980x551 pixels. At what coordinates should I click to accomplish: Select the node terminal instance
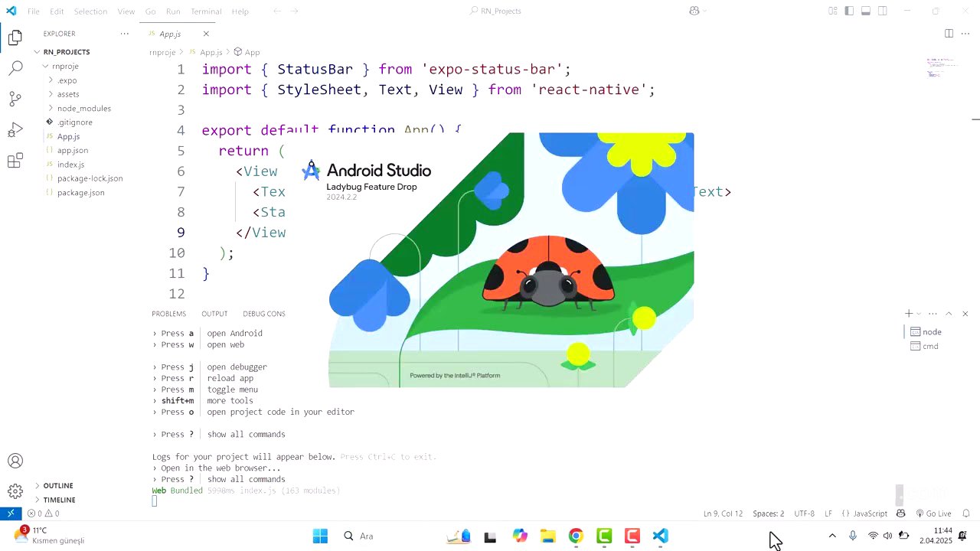[x=932, y=331]
